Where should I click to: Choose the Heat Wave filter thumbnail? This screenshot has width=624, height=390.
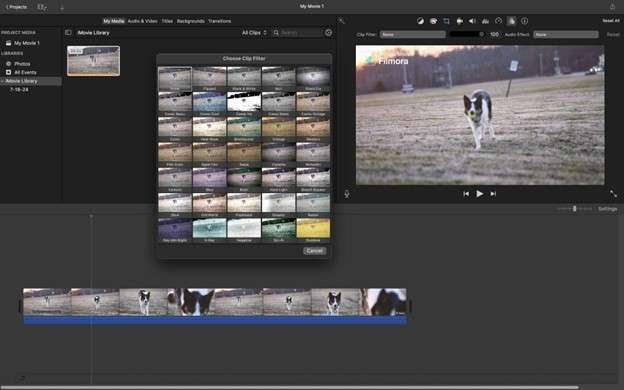click(x=209, y=129)
